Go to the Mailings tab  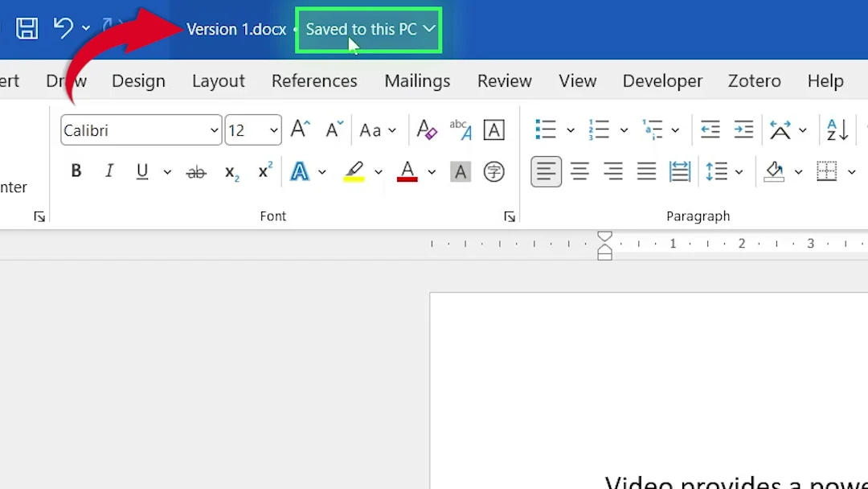tap(417, 81)
